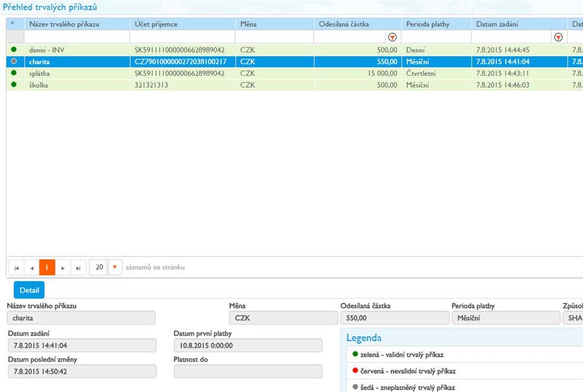Sort by Název trvalého příkazu column header

pos(64,24)
